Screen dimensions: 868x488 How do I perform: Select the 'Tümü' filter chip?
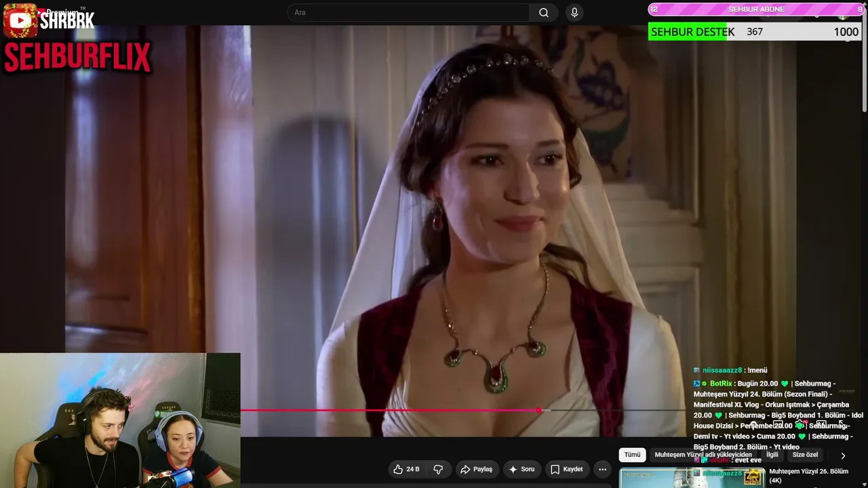632,455
